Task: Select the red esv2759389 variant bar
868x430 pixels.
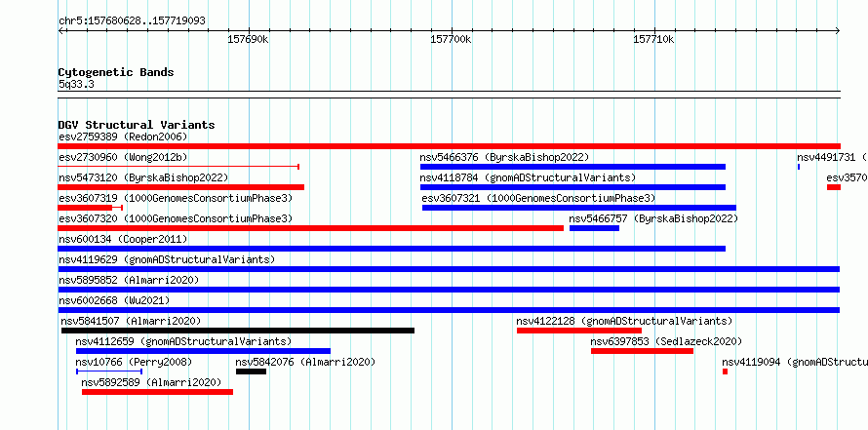Action: [449, 146]
